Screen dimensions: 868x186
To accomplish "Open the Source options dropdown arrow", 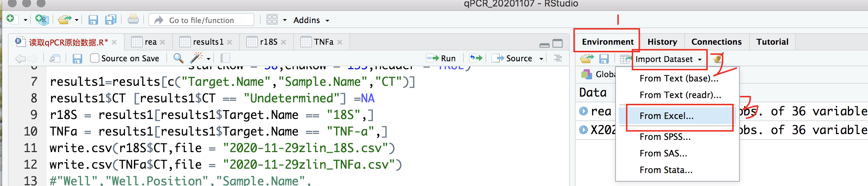I will click(541, 59).
